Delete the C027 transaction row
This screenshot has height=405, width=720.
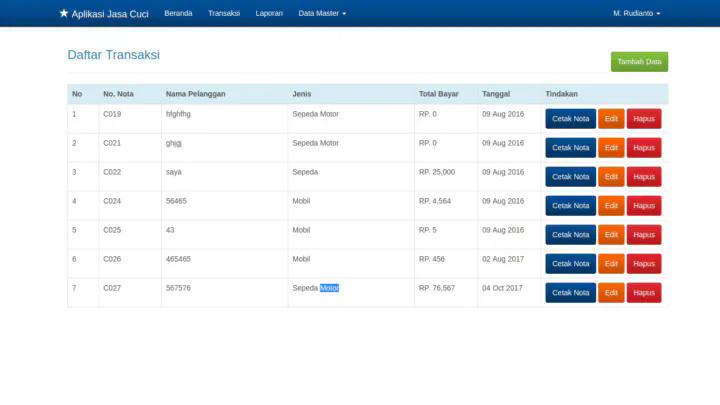pyautogui.click(x=644, y=293)
